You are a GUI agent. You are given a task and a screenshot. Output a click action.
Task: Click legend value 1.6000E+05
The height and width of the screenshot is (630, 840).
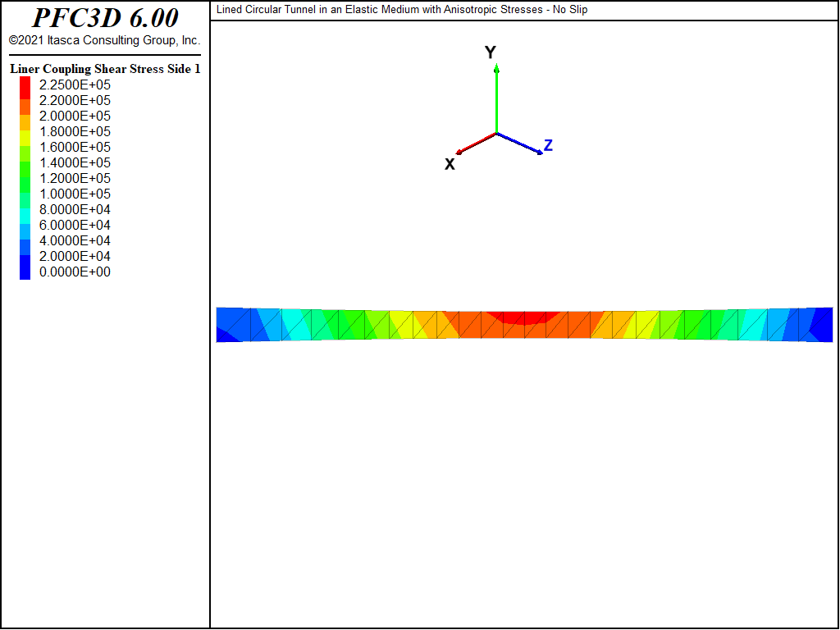75,147
